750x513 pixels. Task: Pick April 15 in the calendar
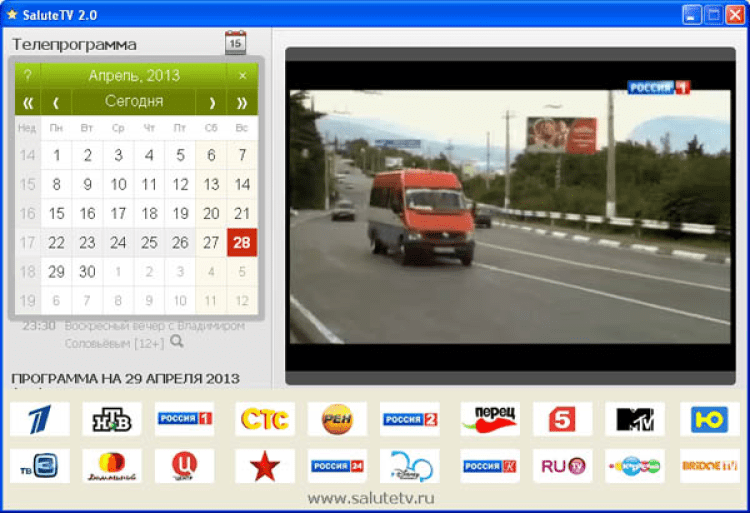click(56, 213)
